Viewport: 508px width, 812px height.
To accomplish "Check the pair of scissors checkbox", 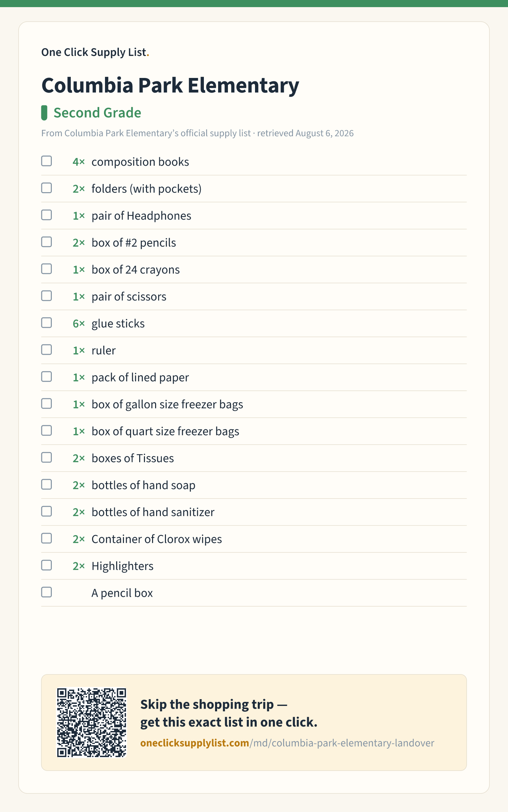I will tap(46, 296).
